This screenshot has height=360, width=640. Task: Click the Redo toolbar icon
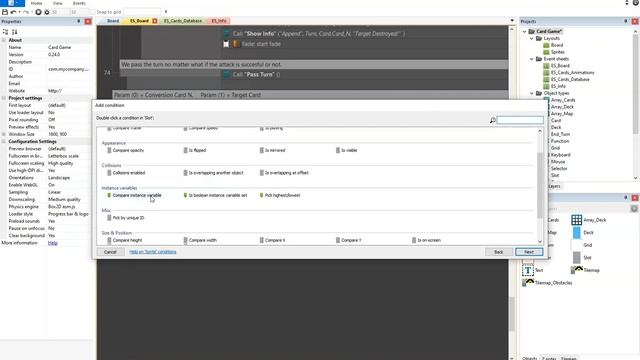[x=26, y=12]
